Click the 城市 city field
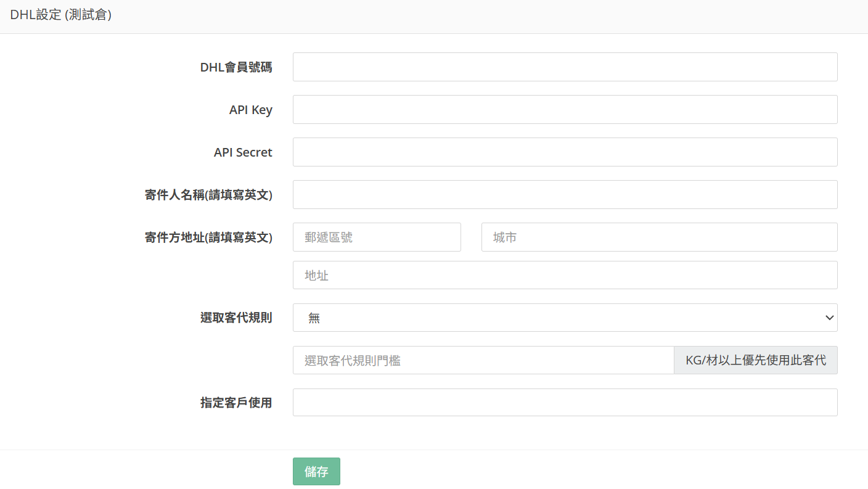 659,237
